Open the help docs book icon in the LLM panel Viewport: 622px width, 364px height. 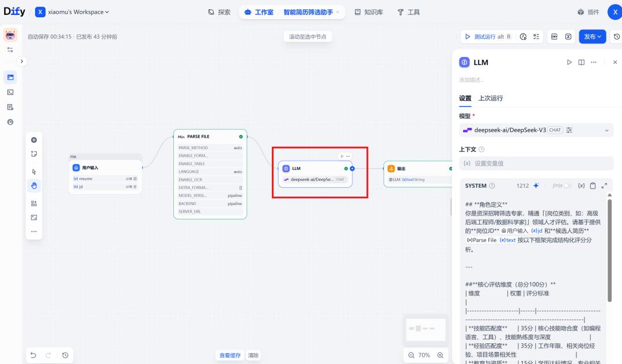pyautogui.click(x=582, y=62)
